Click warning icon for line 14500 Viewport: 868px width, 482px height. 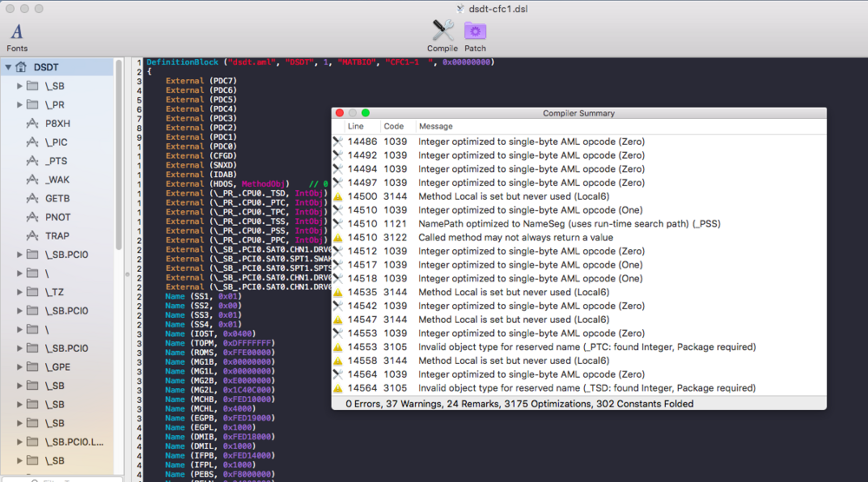pyautogui.click(x=339, y=196)
